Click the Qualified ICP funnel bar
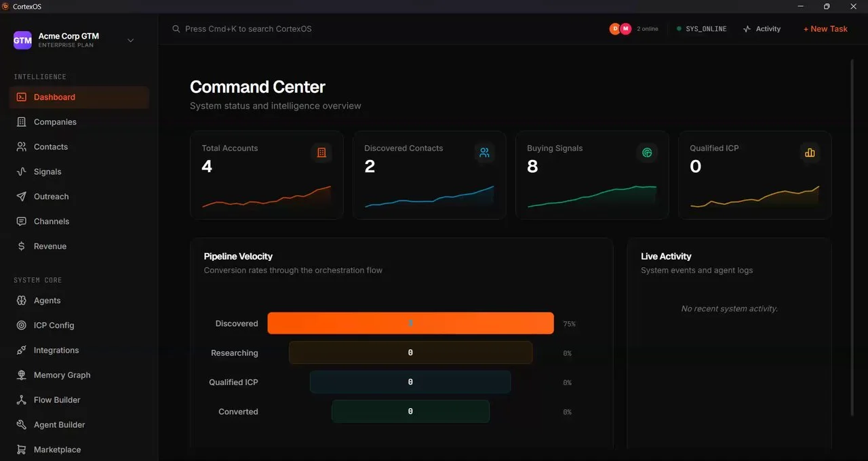This screenshot has height=461, width=868. 410,382
